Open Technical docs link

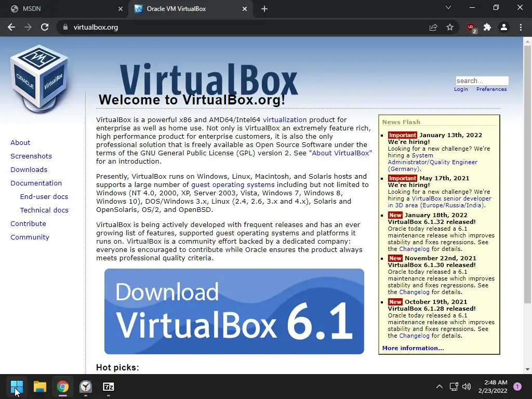click(x=44, y=210)
